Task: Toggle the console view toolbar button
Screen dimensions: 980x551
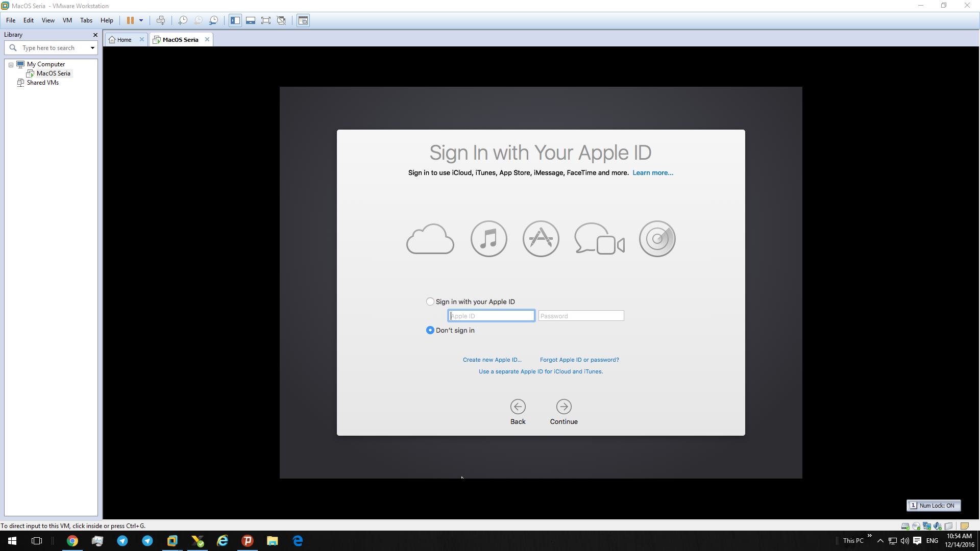Action: click(x=303, y=20)
